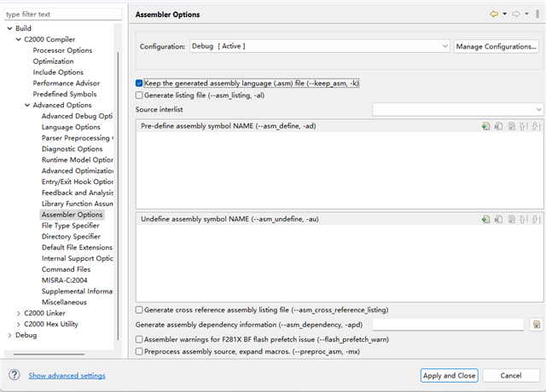This screenshot has width=546, height=392.
Task: Click Add icon for pre-define assembly symbol
Action: pos(485,126)
